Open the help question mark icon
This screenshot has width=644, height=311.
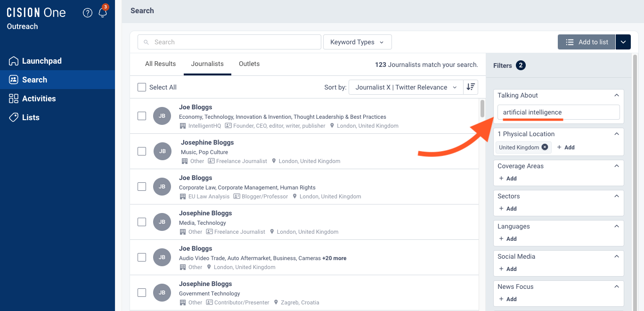coord(87,13)
